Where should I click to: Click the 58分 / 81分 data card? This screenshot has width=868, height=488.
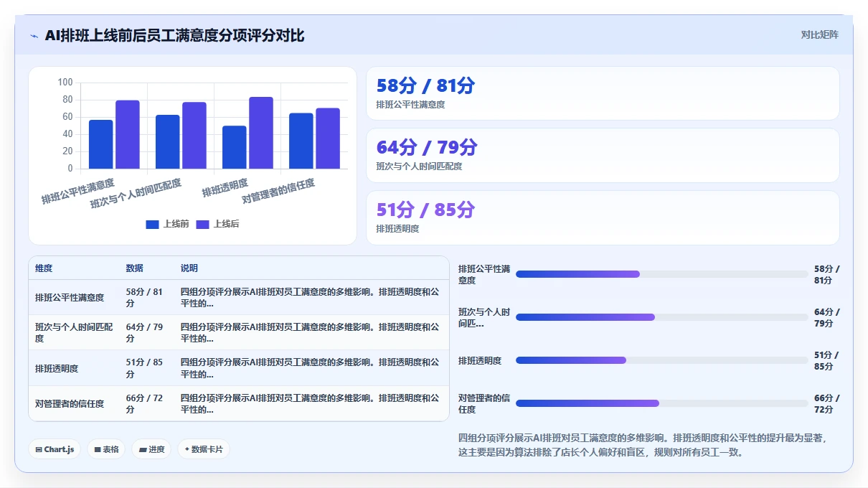coord(603,93)
